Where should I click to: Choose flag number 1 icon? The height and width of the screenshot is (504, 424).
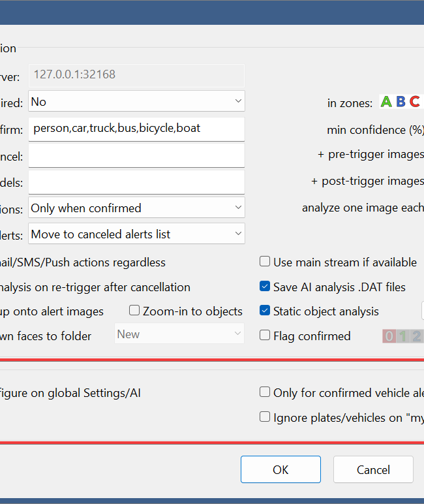click(x=402, y=336)
